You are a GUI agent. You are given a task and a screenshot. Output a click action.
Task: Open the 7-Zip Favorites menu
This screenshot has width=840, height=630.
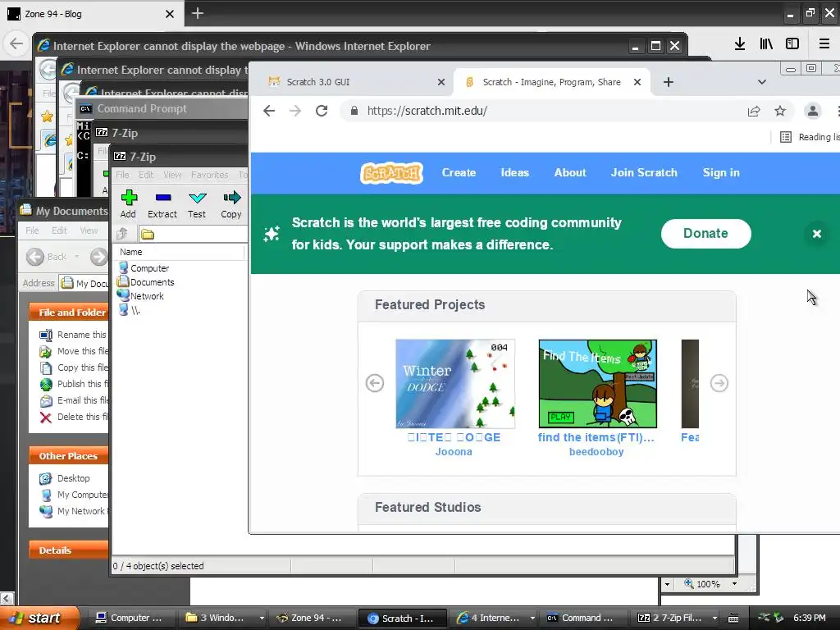209,175
